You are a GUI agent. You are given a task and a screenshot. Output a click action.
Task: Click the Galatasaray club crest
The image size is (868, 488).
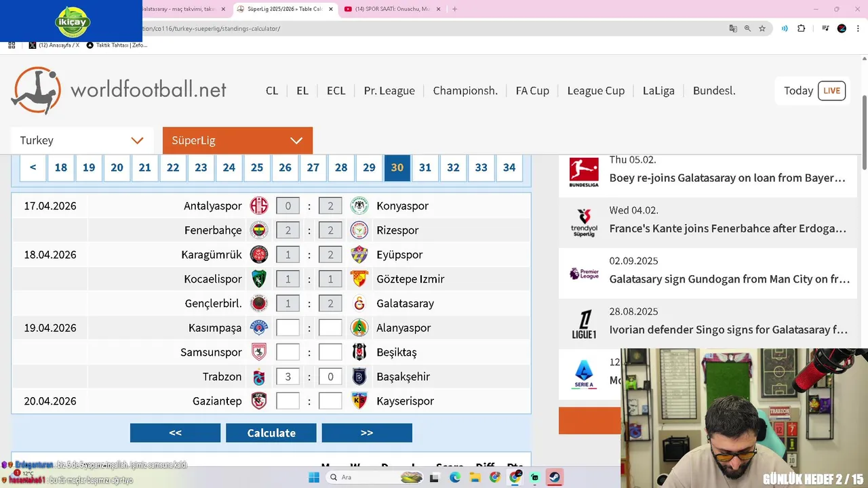point(359,303)
